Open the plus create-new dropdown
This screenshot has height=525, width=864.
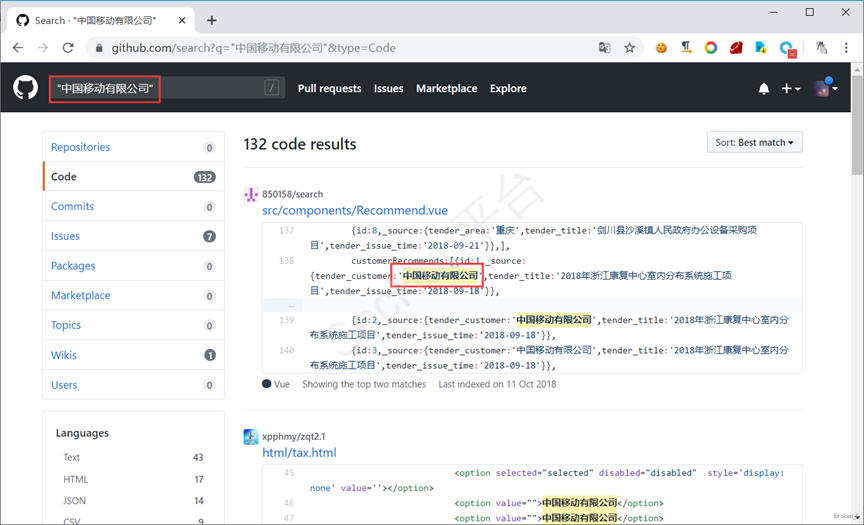coord(790,89)
